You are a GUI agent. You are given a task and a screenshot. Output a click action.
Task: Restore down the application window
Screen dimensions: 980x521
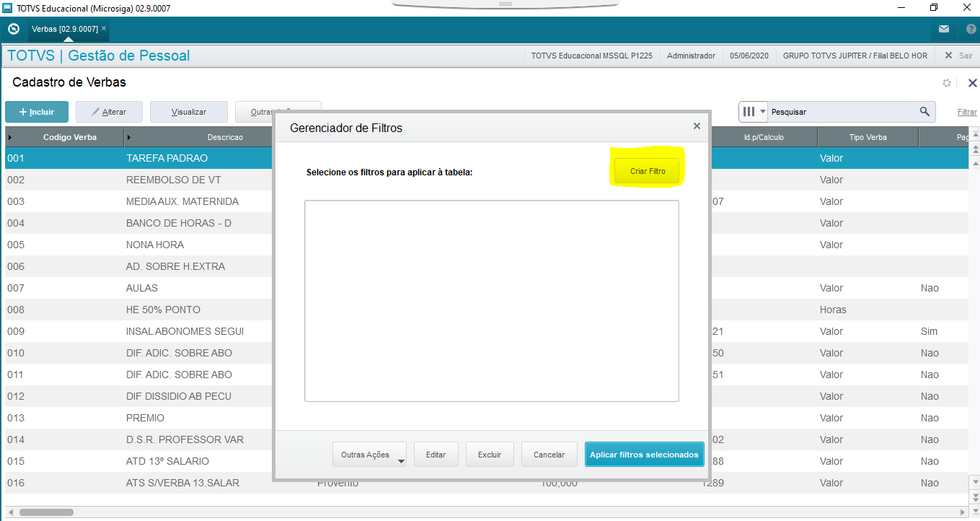click(934, 7)
